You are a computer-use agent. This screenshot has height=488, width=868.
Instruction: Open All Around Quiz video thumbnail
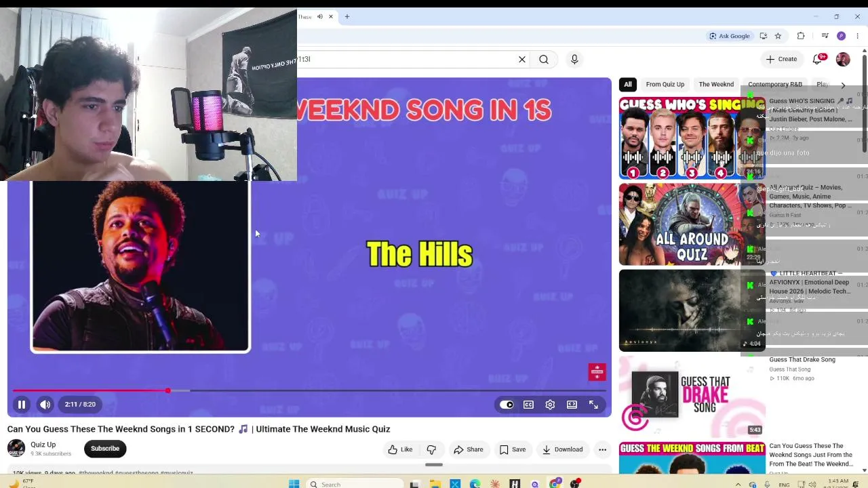[x=692, y=224]
